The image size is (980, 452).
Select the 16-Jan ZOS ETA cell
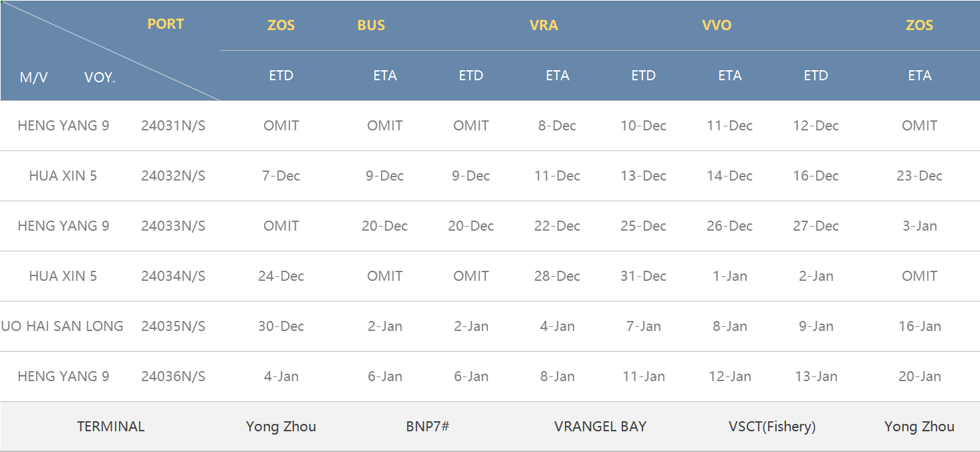919,326
